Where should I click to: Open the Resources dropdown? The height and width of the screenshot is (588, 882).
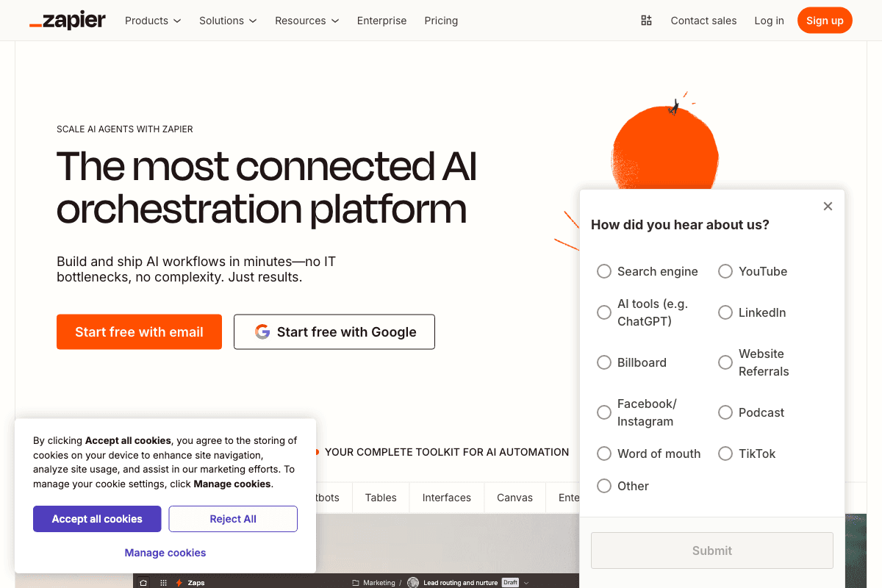coord(306,21)
